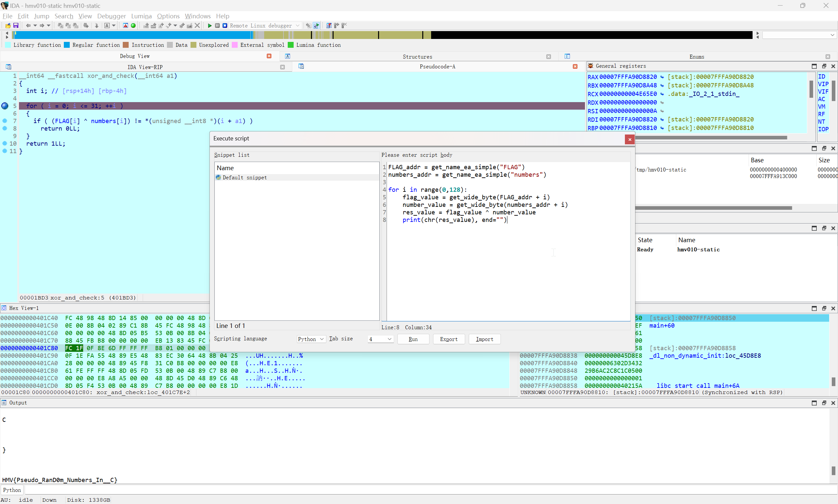Viewport: 838px width, 504px height.
Task: Click the Python command line input field
Action: [431, 490]
